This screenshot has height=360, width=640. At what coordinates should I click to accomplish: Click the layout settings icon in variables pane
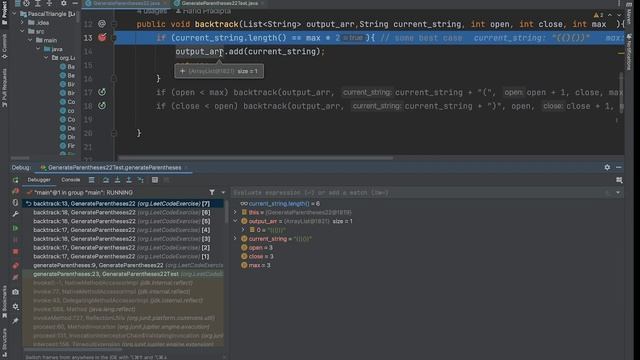click(x=619, y=180)
